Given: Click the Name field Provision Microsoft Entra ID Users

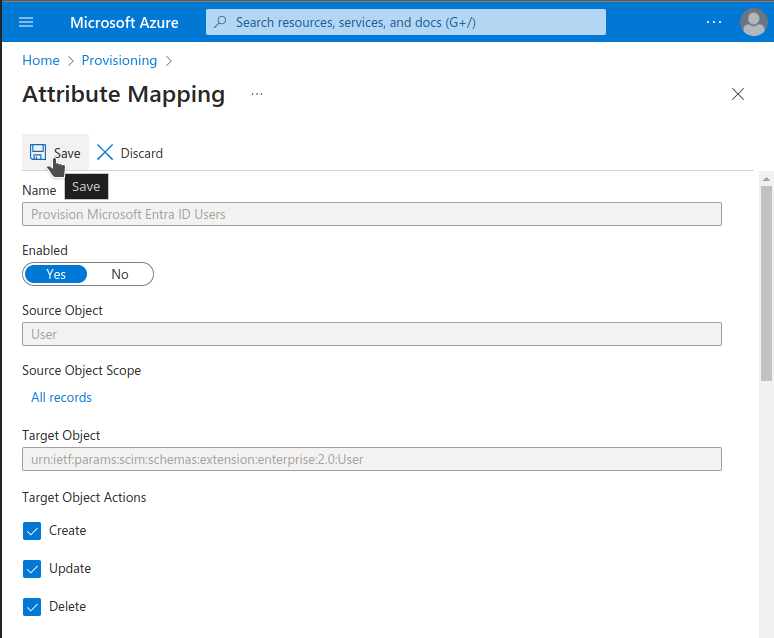Looking at the screenshot, I should (372, 214).
